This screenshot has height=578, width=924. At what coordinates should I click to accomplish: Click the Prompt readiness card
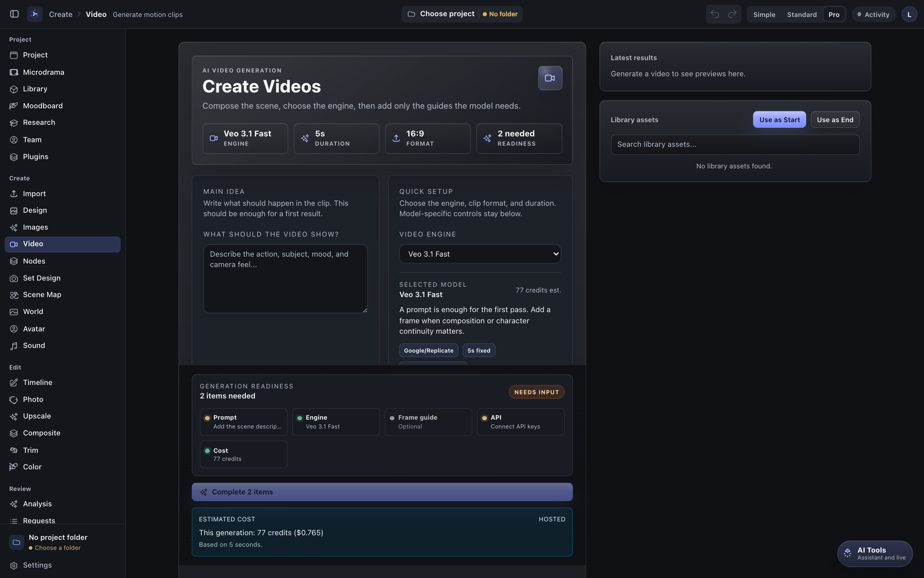coord(243,422)
